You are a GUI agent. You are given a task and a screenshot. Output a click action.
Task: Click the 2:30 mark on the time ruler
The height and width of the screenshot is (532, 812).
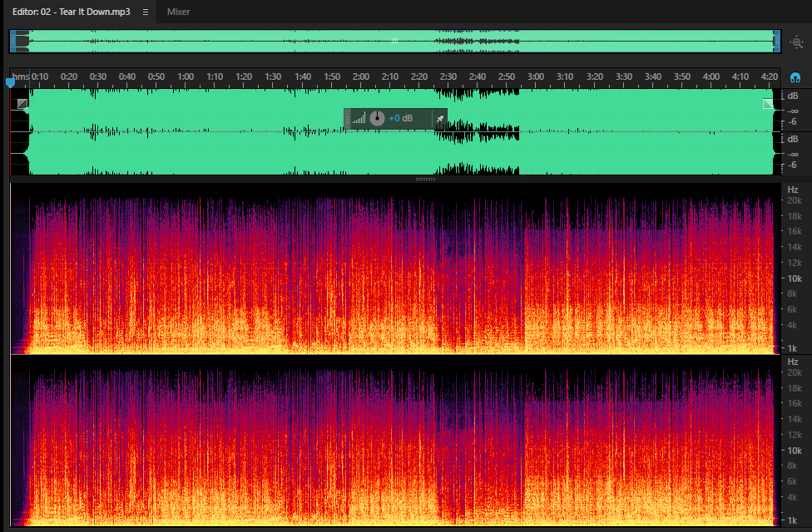(448, 76)
